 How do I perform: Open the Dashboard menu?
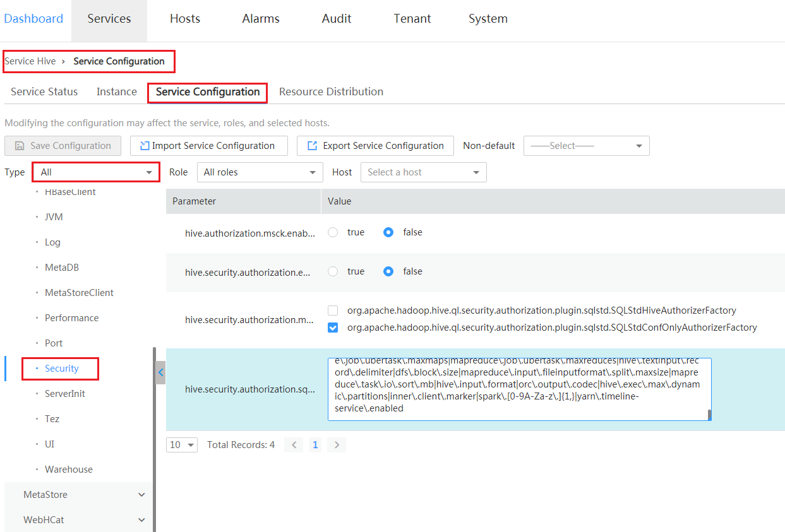(33, 19)
